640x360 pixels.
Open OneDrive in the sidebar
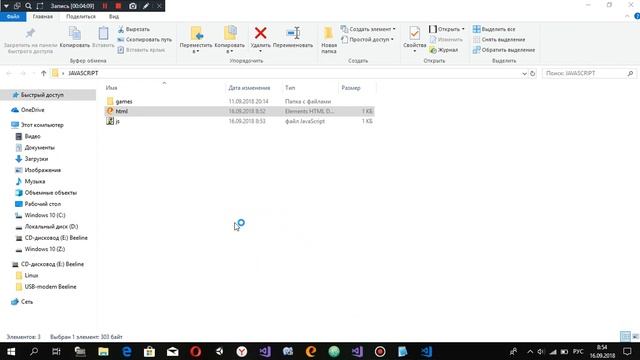[x=32, y=110]
